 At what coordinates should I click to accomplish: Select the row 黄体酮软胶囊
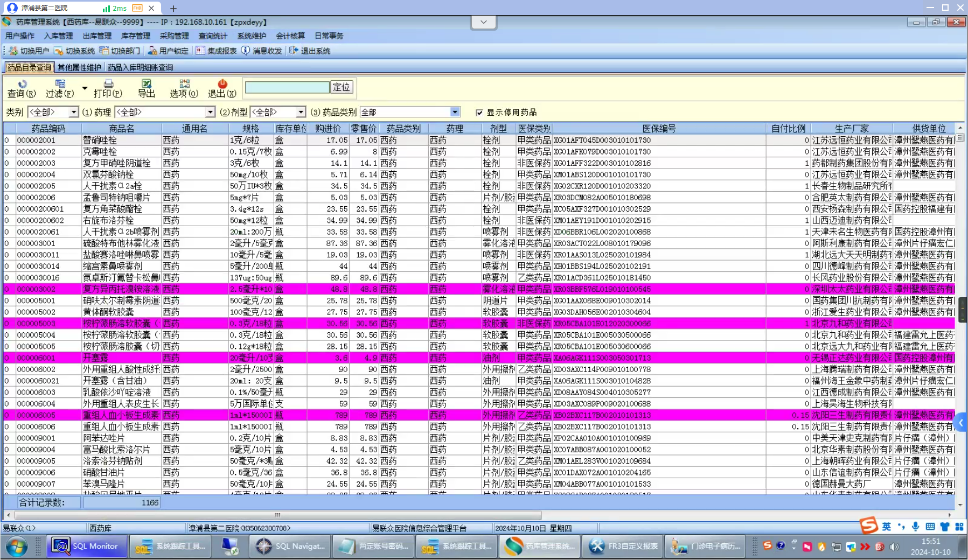[479, 312]
